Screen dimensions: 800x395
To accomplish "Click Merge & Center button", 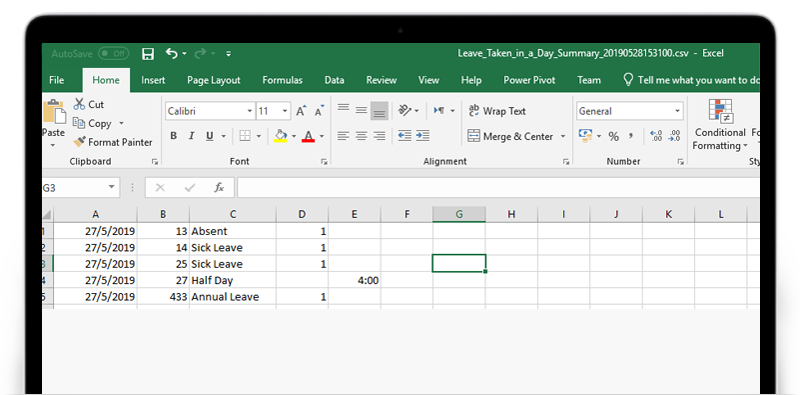I will [510, 136].
